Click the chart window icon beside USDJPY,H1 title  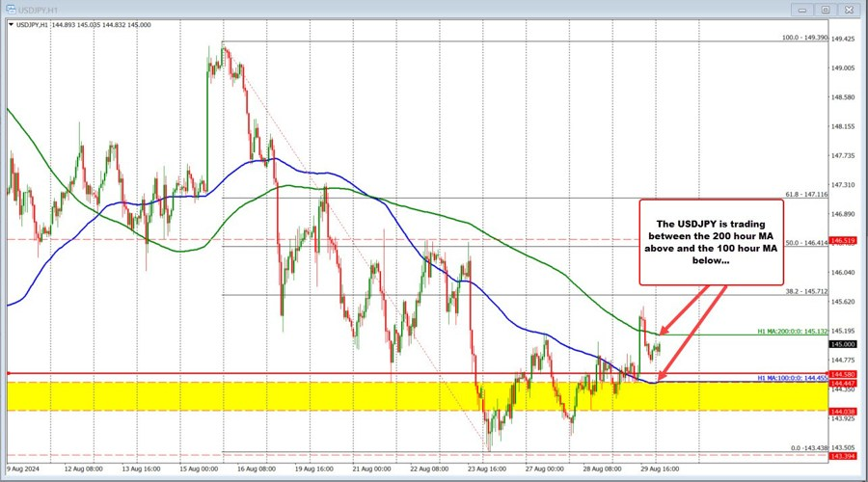(11, 10)
